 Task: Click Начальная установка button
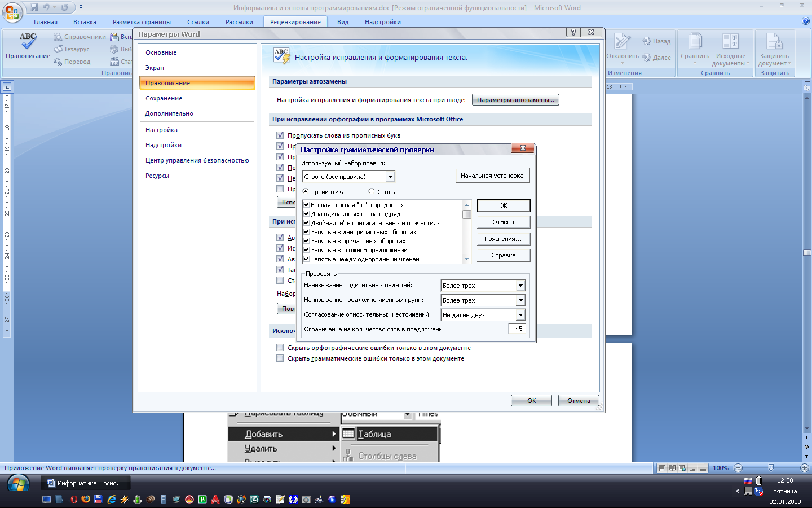tap(492, 176)
